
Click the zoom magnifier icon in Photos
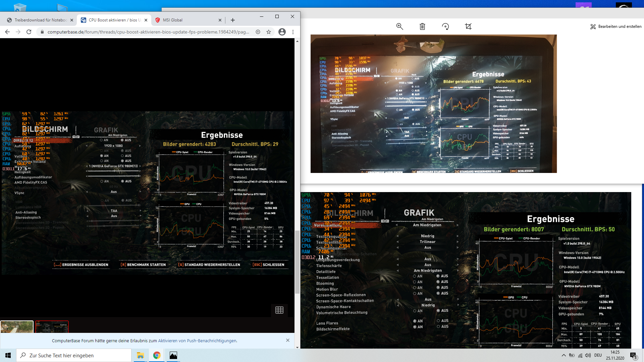tap(399, 26)
